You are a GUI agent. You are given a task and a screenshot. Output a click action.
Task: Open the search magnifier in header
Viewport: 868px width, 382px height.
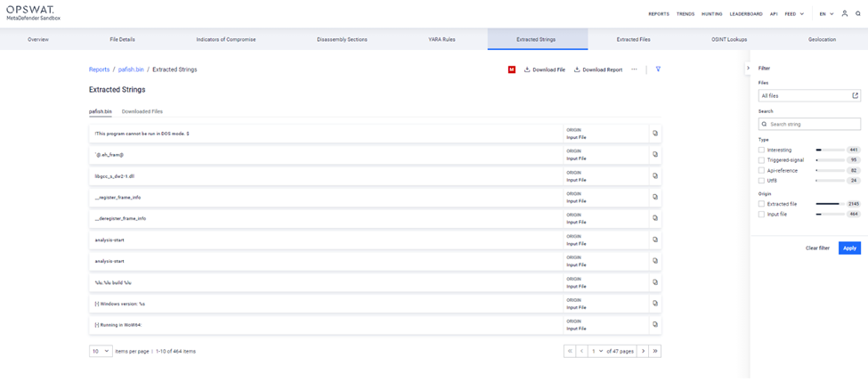coord(857,14)
